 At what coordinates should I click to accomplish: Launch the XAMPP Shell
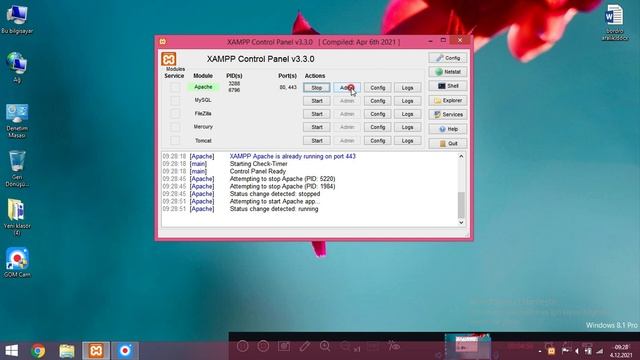[x=448, y=86]
